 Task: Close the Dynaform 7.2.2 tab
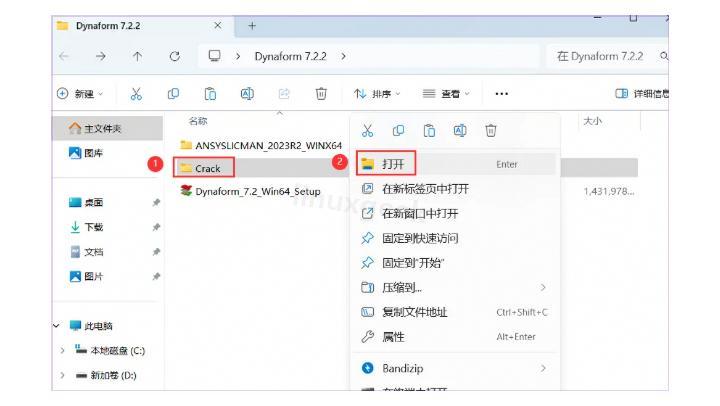pos(218,26)
